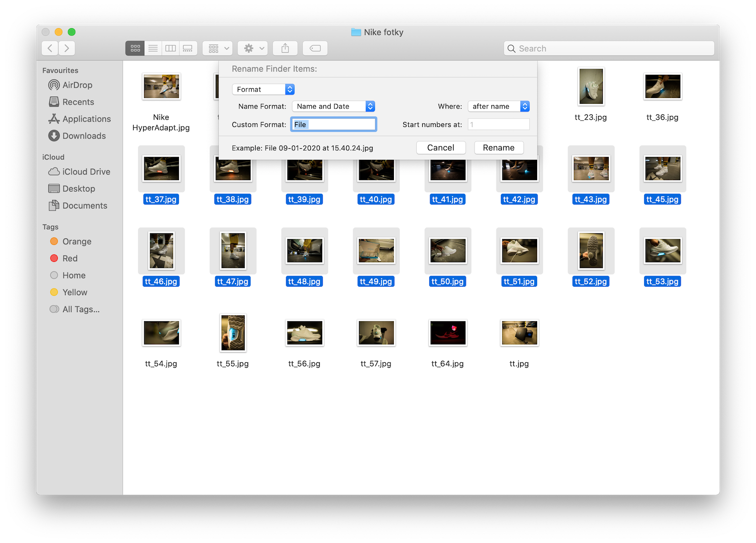Switch to column view in toolbar

tap(171, 48)
